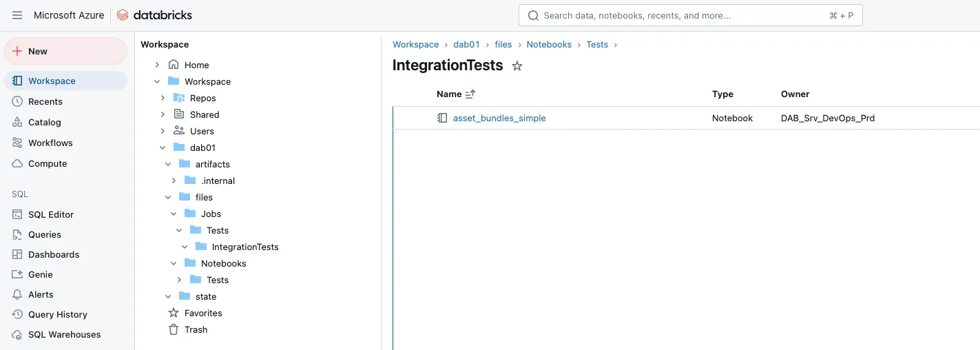Open the hamburger navigation menu
The image size is (980, 350).
(x=17, y=15)
